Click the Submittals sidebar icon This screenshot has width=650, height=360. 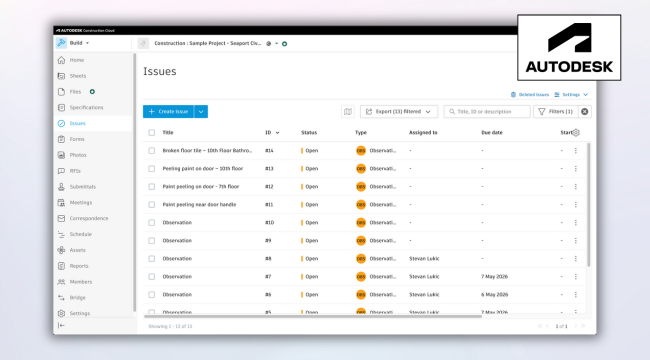(x=61, y=187)
